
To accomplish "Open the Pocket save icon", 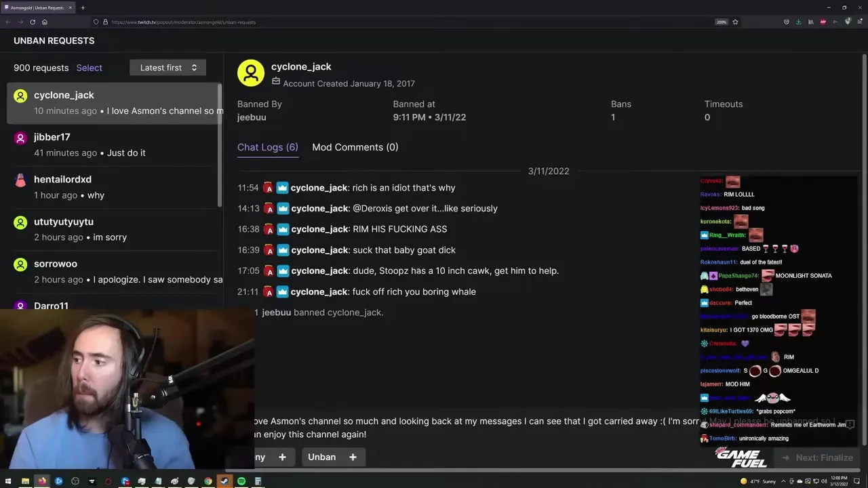I will point(787,22).
